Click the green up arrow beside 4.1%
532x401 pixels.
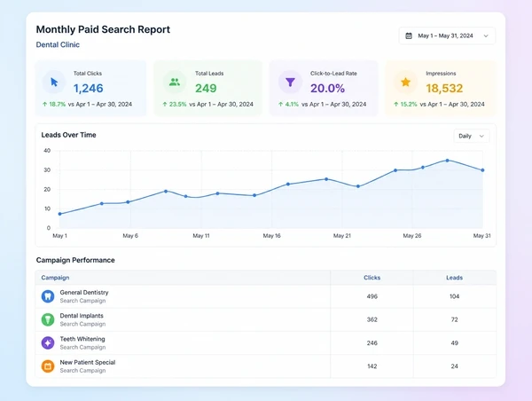click(280, 104)
